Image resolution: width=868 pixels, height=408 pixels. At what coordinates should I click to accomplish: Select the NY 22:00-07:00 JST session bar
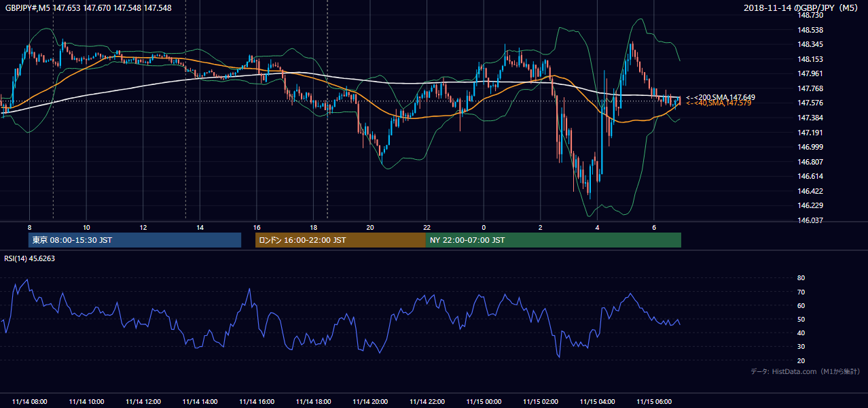554,240
